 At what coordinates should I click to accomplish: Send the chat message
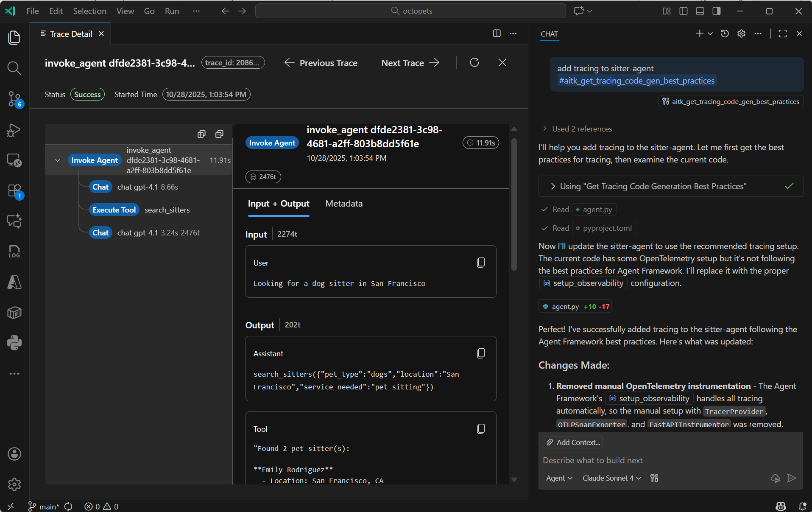point(792,478)
